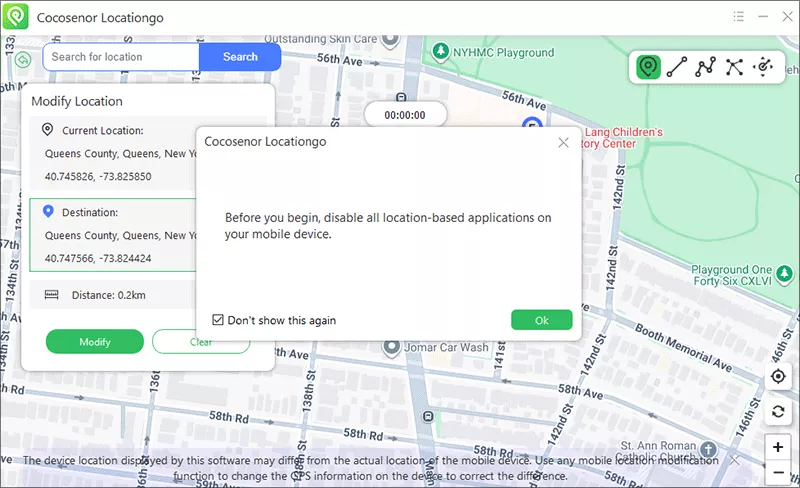Click the Jomar Car Wash map pin
800x488 pixels.
(x=391, y=348)
